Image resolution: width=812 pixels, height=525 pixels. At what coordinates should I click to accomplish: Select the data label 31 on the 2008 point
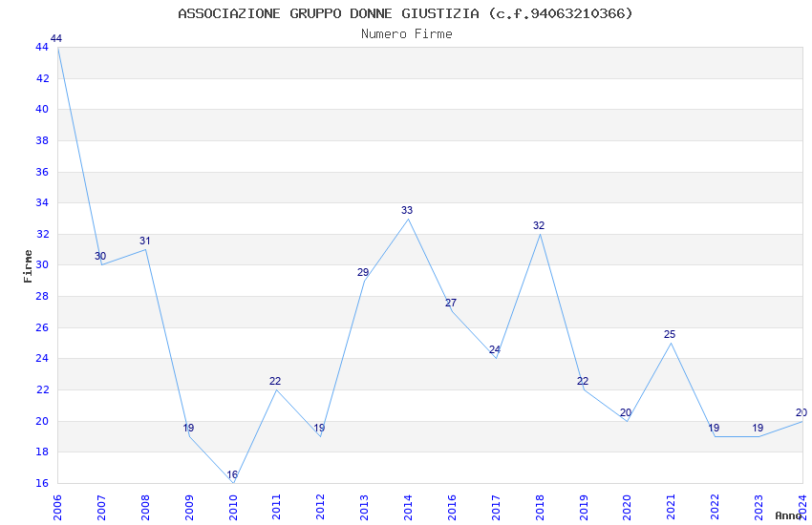coord(144,241)
